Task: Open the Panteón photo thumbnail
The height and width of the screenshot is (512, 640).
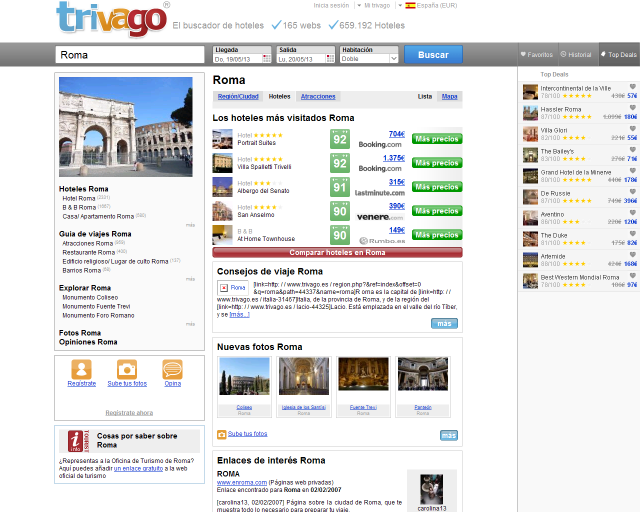Action: click(x=423, y=374)
